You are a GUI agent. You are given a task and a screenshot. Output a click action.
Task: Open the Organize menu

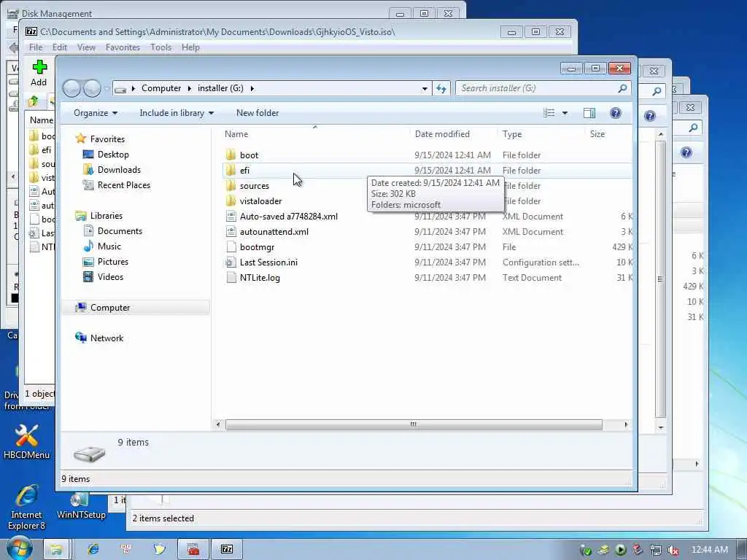coord(96,113)
